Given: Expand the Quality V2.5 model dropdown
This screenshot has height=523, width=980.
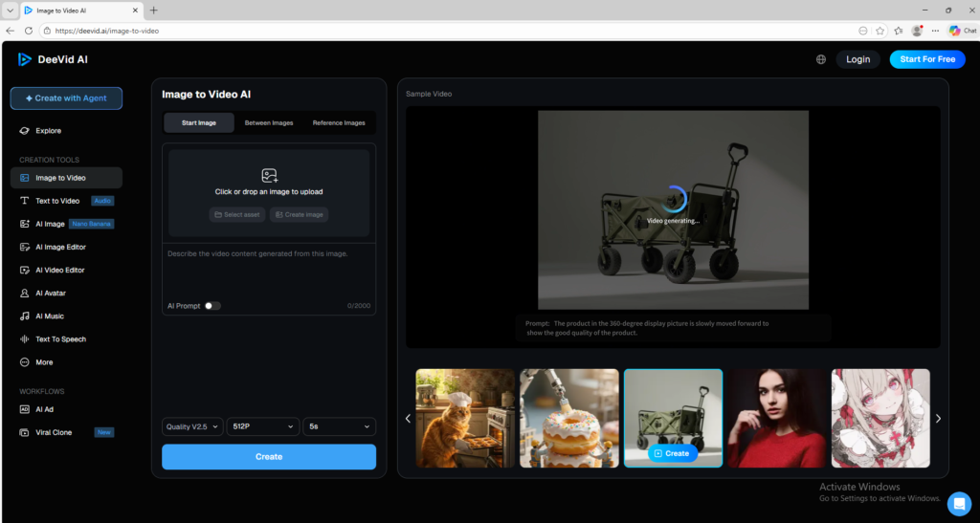Looking at the screenshot, I should point(192,427).
